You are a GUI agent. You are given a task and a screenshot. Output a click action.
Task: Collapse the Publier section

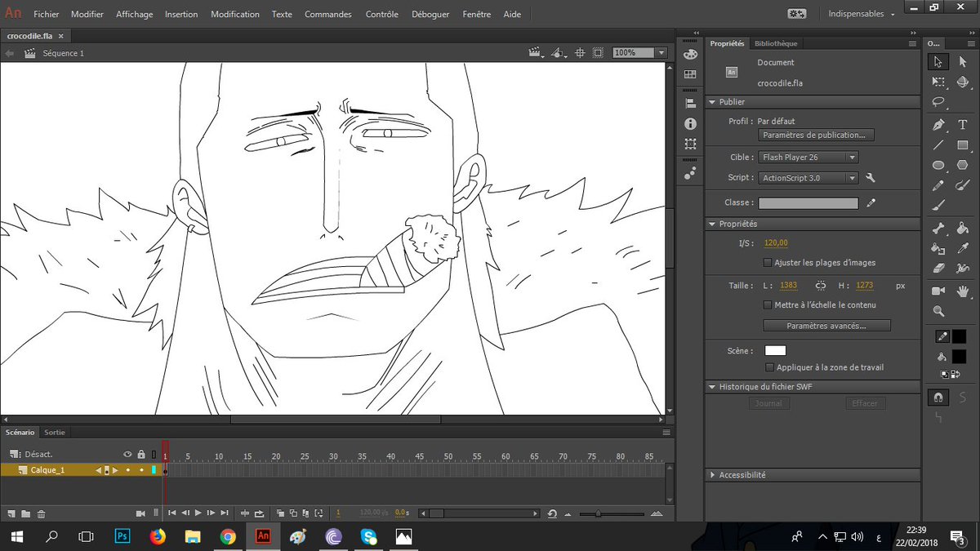pos(711,102)
